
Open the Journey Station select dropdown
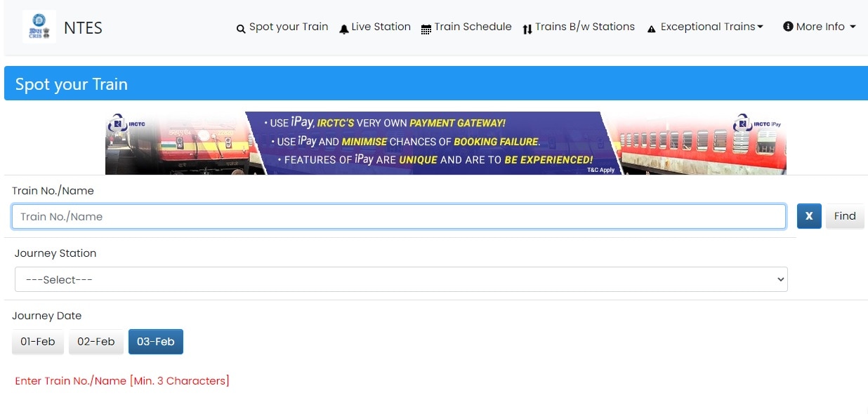pyautogui.click(x=401, y=279)
